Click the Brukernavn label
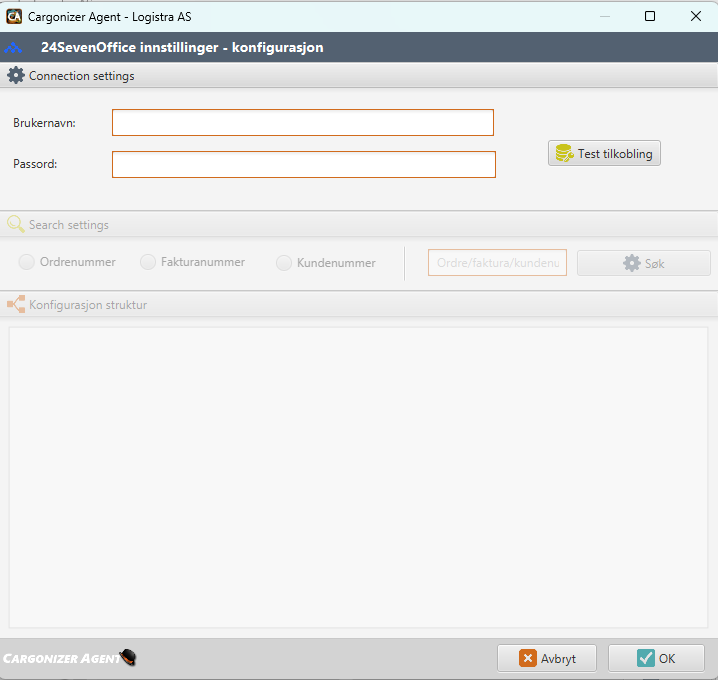Image resolution: width=718 pixels, height=680 pixels. [44, 123]
